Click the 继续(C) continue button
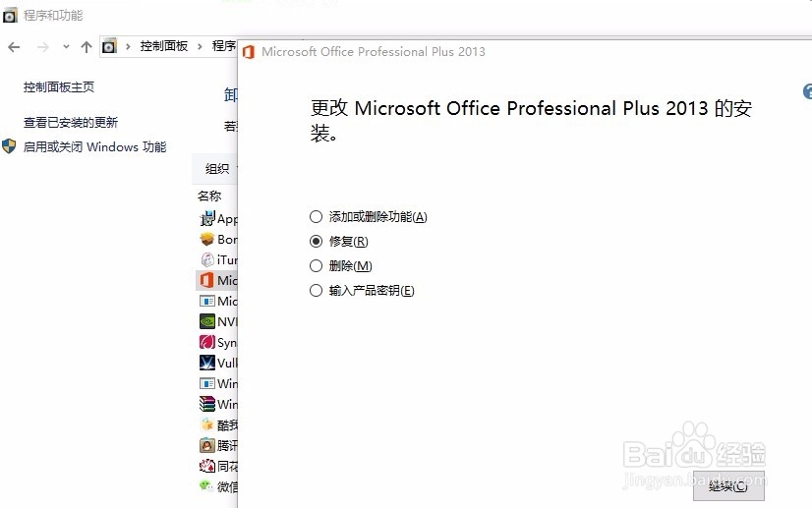 click(x=728, y=486)
